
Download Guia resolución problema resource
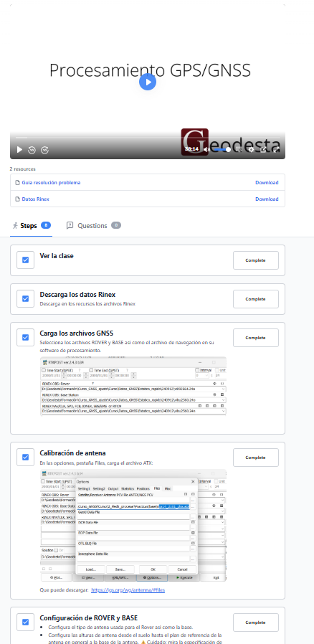[267, 182]
